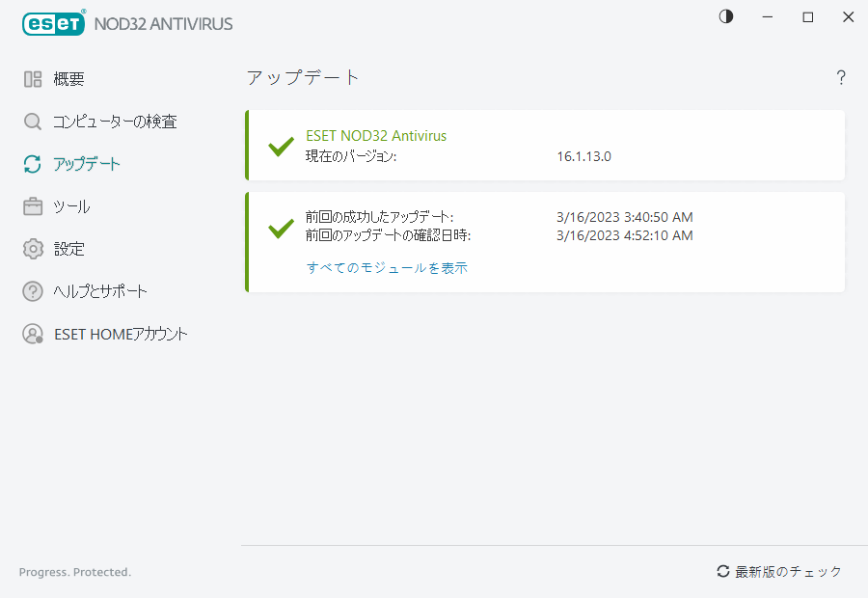
Task: Click the アップデート refresh arrows sidebar icon
Action: [x=33, y=164]
